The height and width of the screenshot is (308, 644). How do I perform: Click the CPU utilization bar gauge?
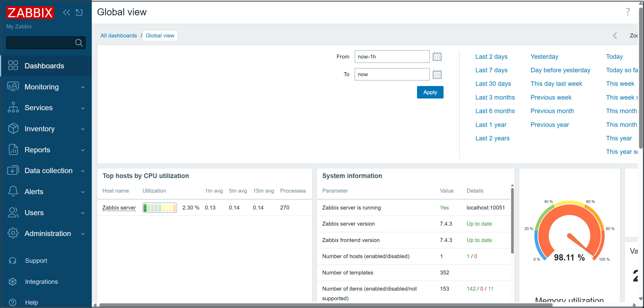tap(160, 208)
